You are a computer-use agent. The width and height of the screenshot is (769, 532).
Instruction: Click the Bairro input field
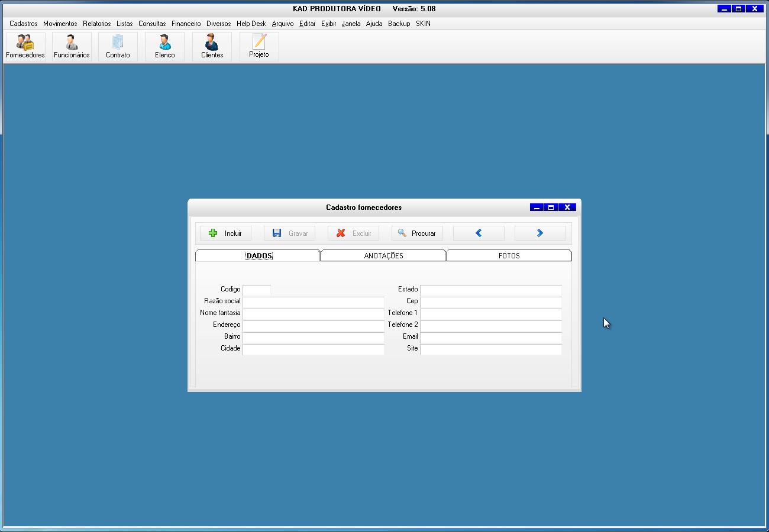(314, 338)
